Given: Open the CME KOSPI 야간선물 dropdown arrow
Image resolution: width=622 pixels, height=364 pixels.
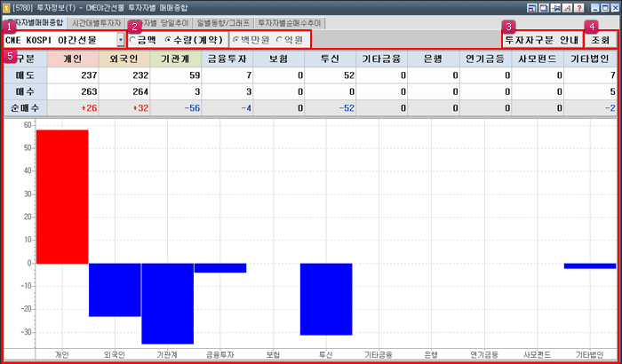Looking at the screenshot, I should [x=121, y=40].
